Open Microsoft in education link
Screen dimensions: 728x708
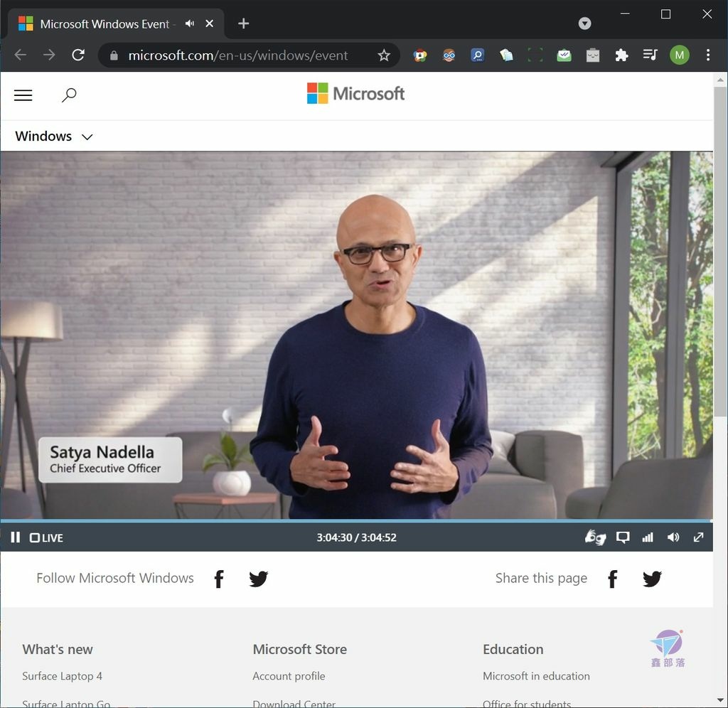536,676
